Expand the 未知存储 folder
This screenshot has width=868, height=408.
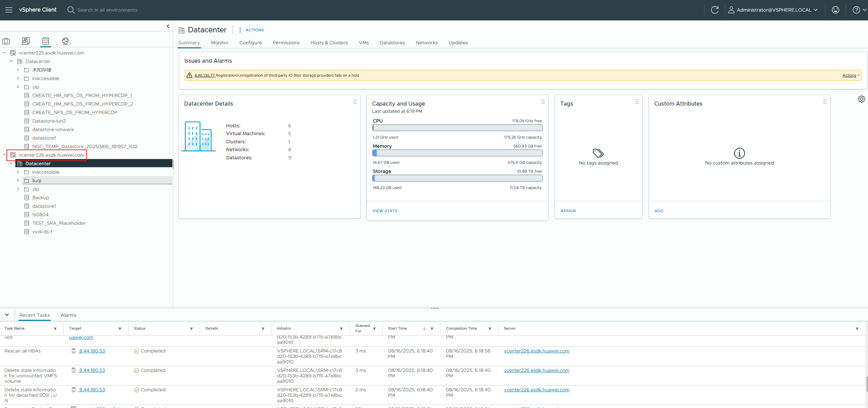tap(18, 70)
